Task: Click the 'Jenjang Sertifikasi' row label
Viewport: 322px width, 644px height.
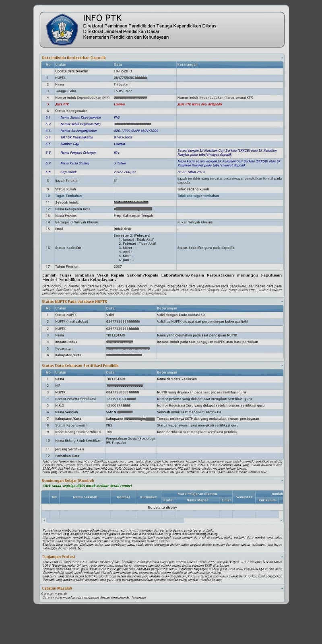Action: [69, 449]
